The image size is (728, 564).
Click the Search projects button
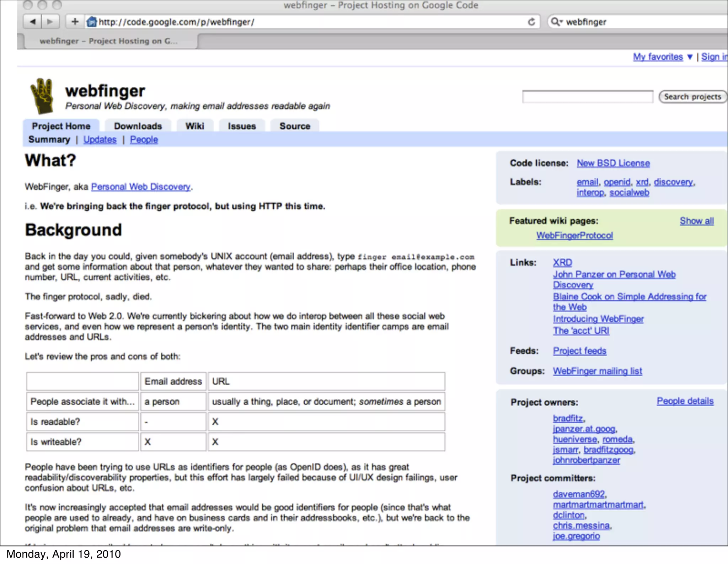(x=692, y=97)
